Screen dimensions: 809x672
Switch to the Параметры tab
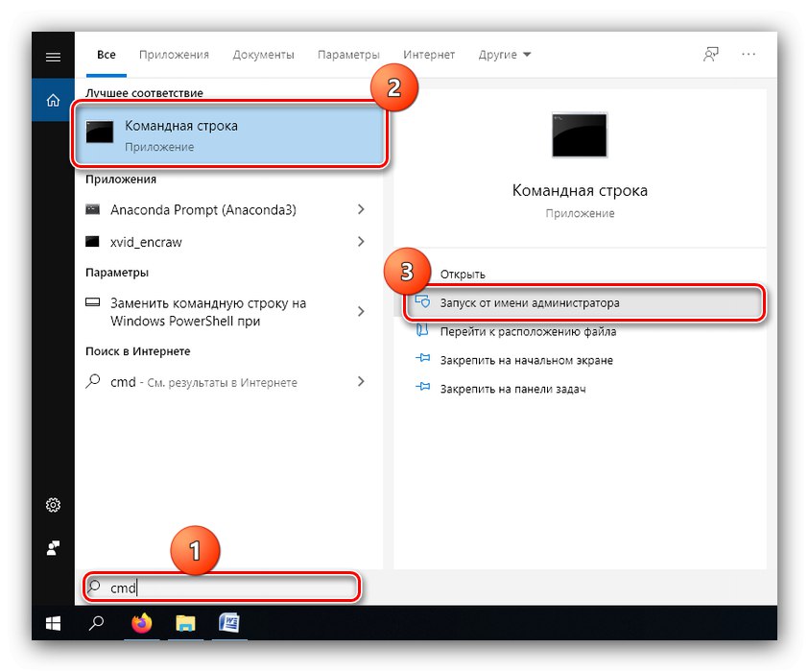348,55
